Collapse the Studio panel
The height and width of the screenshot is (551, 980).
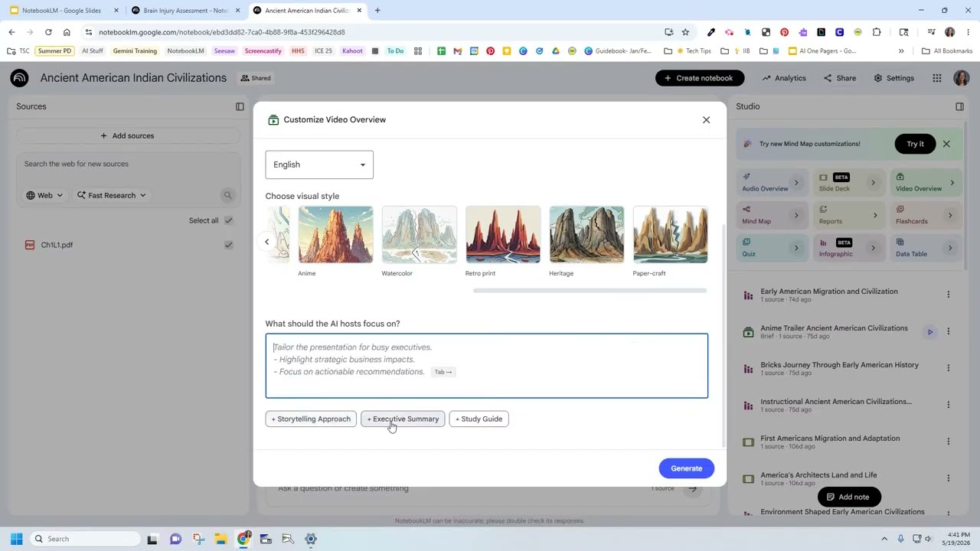959,106
